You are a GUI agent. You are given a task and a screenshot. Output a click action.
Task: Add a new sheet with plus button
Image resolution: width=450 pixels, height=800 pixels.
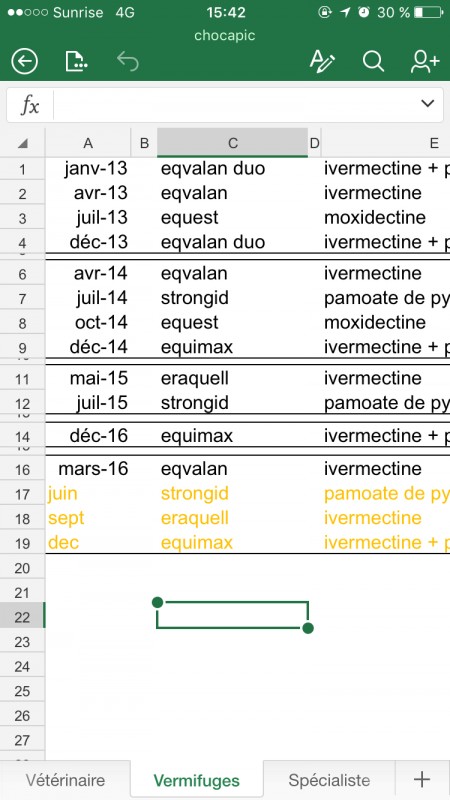pos(422,780)
